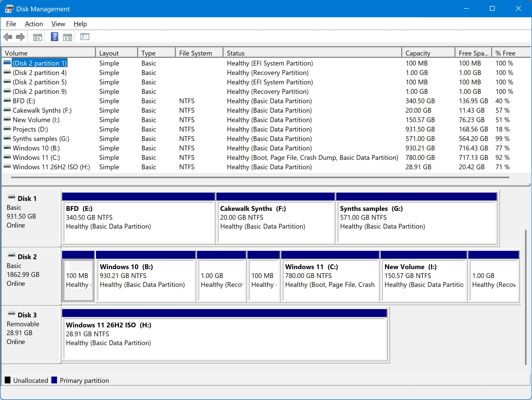
Task: Select Synths samples (G:) partition block
Action: pos(417,218)
